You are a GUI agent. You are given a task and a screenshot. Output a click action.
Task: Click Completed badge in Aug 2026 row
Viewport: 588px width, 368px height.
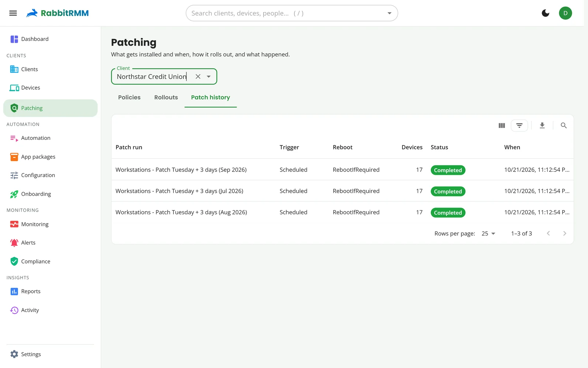[x=448, y=213]
